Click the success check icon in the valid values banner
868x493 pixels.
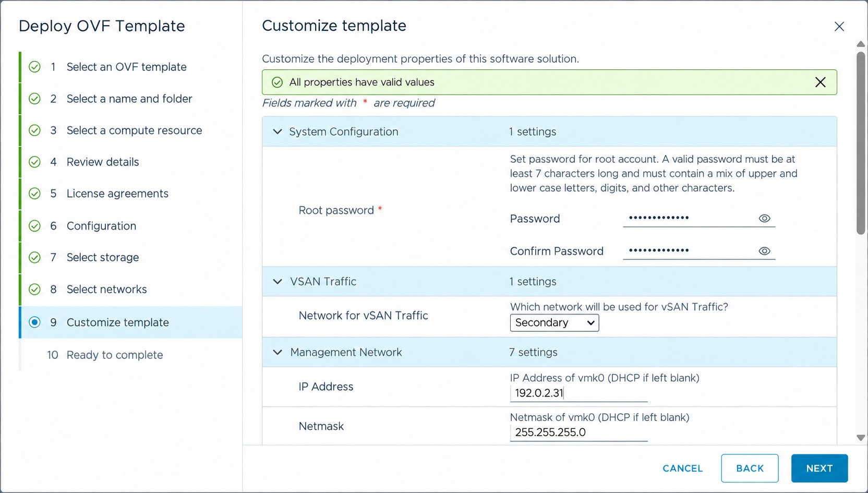[x=278, y=82]
